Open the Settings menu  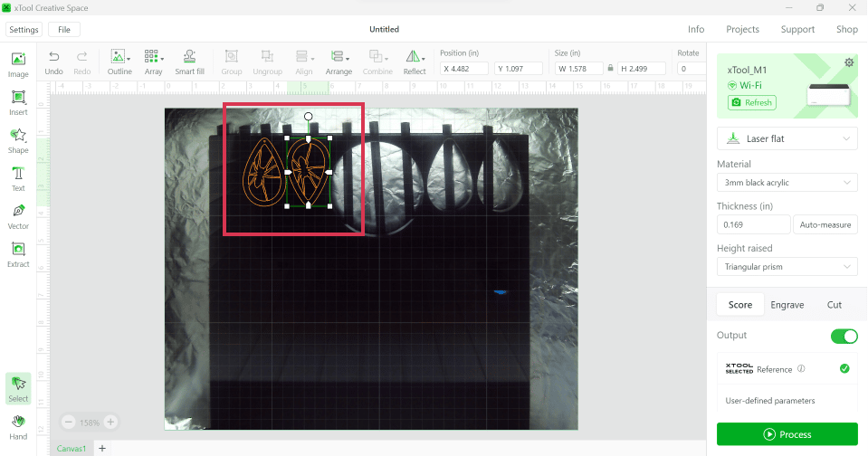(x=24, y=29)
